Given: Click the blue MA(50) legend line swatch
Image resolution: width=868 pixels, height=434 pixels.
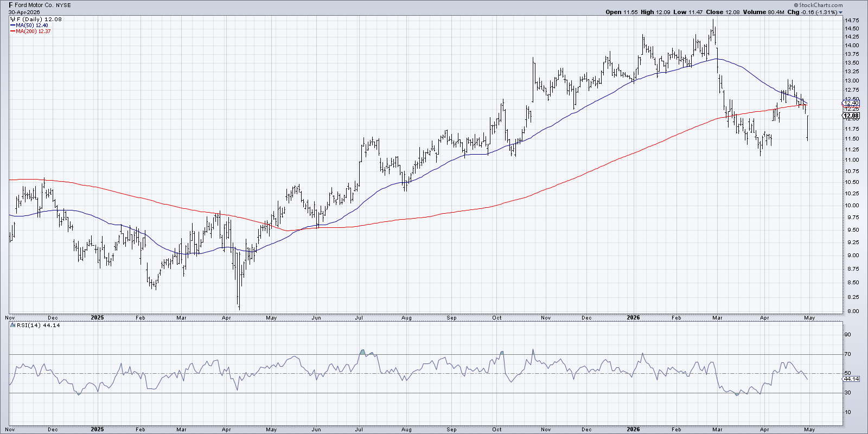Looking at the screenshot, I should tap(12, 25).
